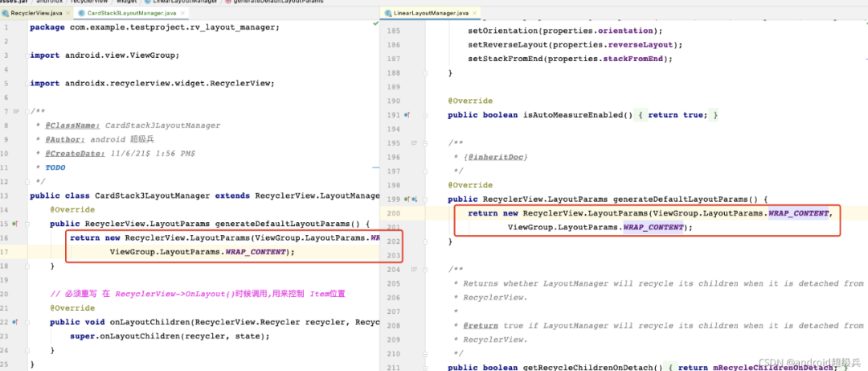Click 'TODO' in the left Javadoc
This screenshot has width=868, height=371.
[x=55, y=167]
